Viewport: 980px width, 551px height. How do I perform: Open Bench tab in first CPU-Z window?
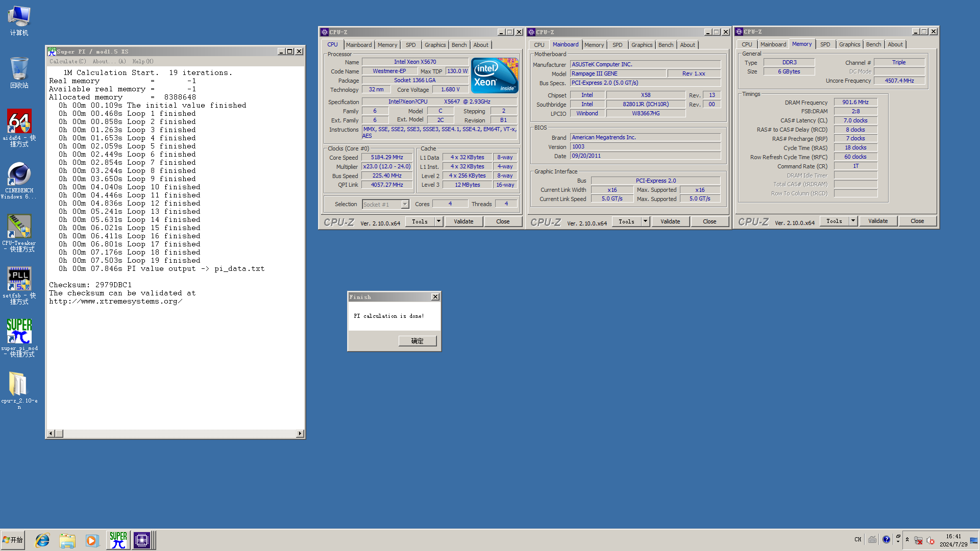(459, 45)
